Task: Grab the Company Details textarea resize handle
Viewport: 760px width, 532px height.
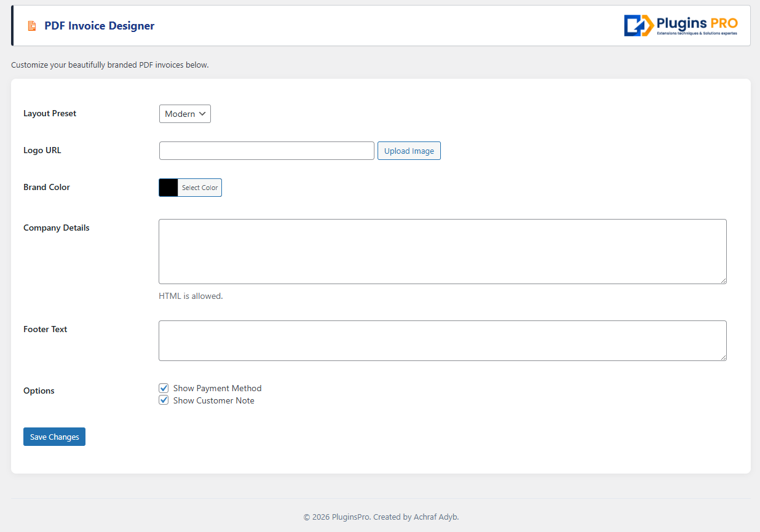Action: coord(722,280)
